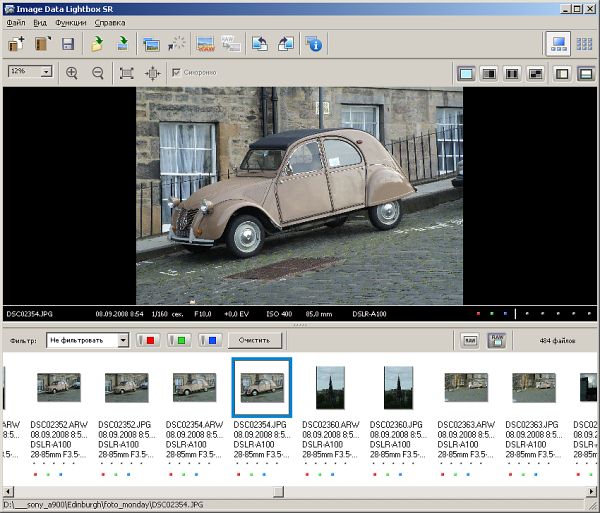Click the open collection door icon
This screenshot has height=513, width=600.
click(x=42, y=44)
